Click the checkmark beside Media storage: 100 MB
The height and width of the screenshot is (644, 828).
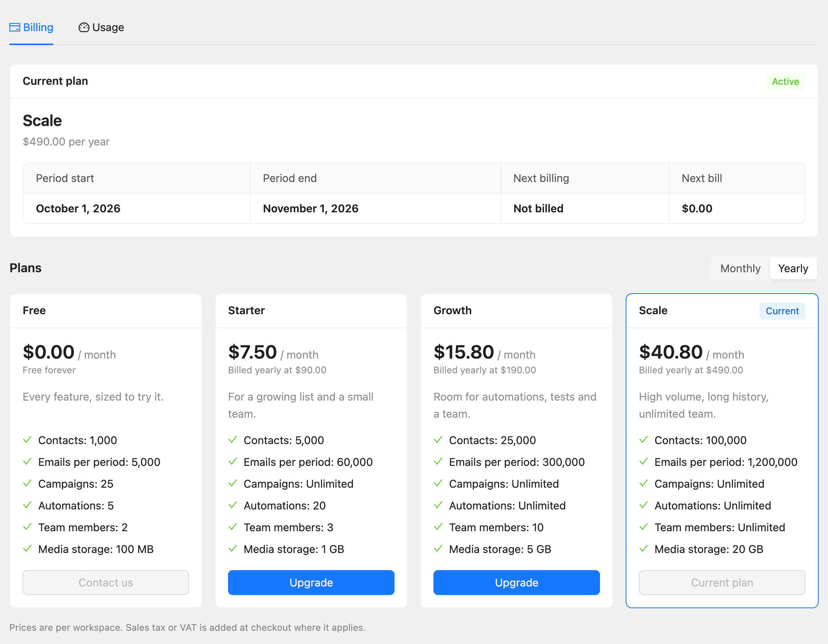pyautogui.click(x=27, y=549)
